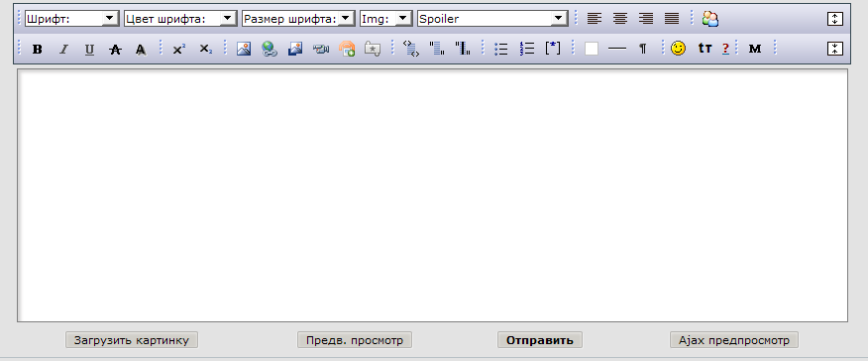Screen dimensions: 868x361
Task: Insert video camera icon
Action: point(321,49)
